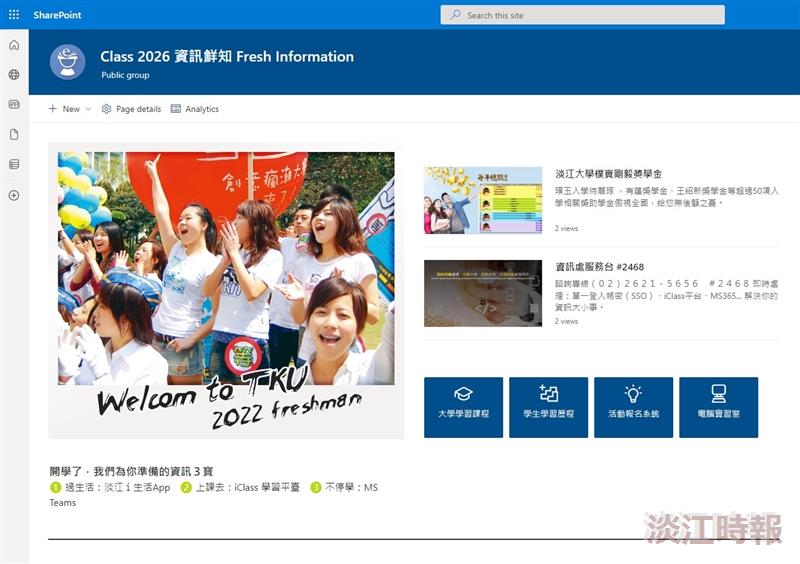Click the Create plus circle icon
This screenshot has height=564, width=800.
[14, 195]
